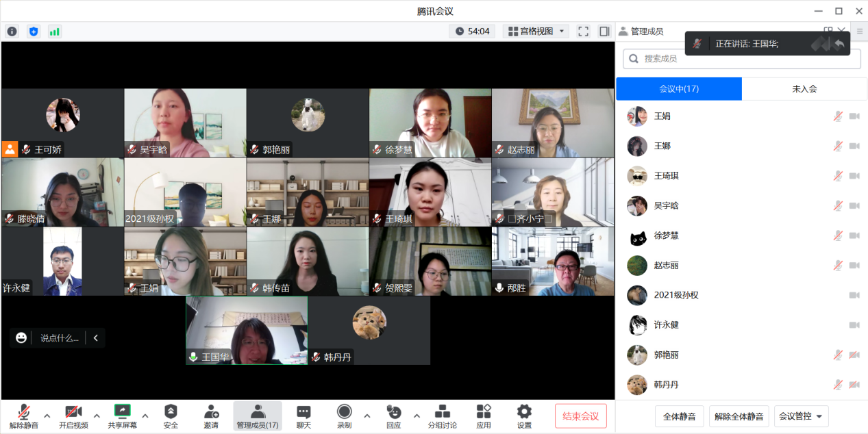Select the 会议中(17) tab
Viewport: 868px width, 434px height.
[679, 89]
